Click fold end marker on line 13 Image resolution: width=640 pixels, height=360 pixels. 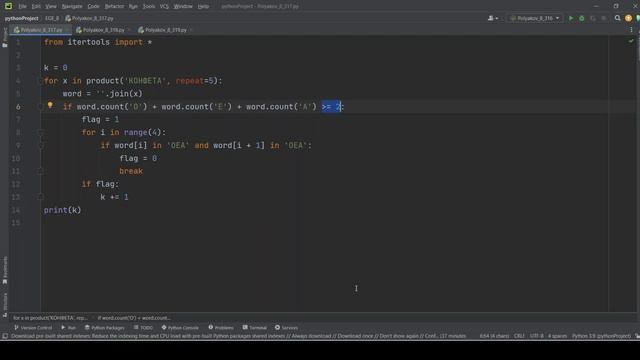pos(40,197)
